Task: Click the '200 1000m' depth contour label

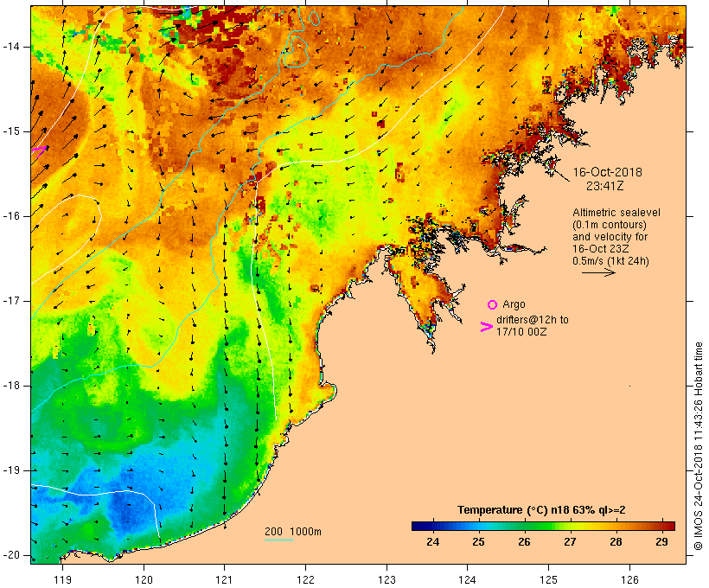Action: [x=293, y=532]
